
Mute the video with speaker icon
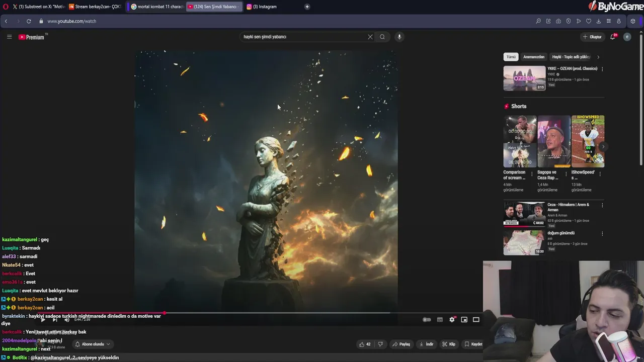point(67,320)
